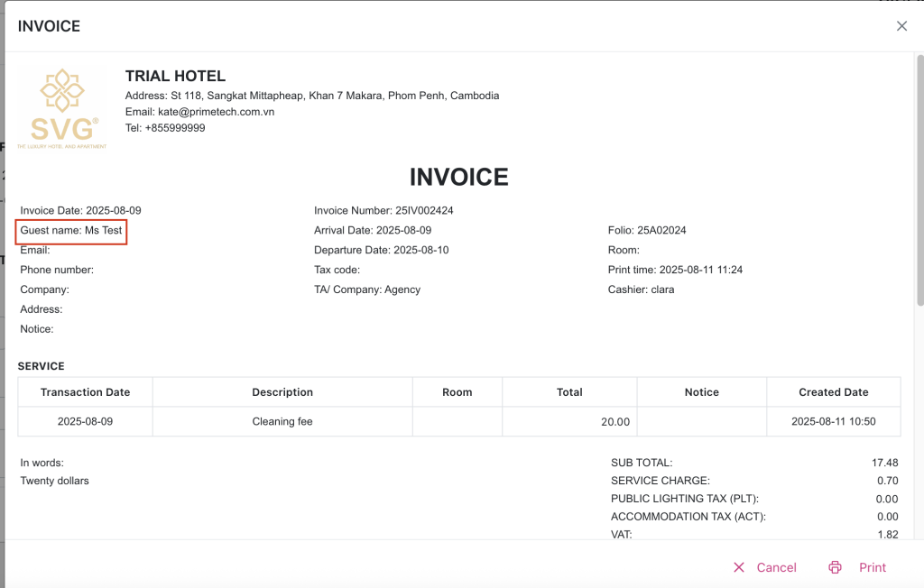Viewport: 924px width, 588px height.
Task: Click the Cashier clara text
Action: 641,289
